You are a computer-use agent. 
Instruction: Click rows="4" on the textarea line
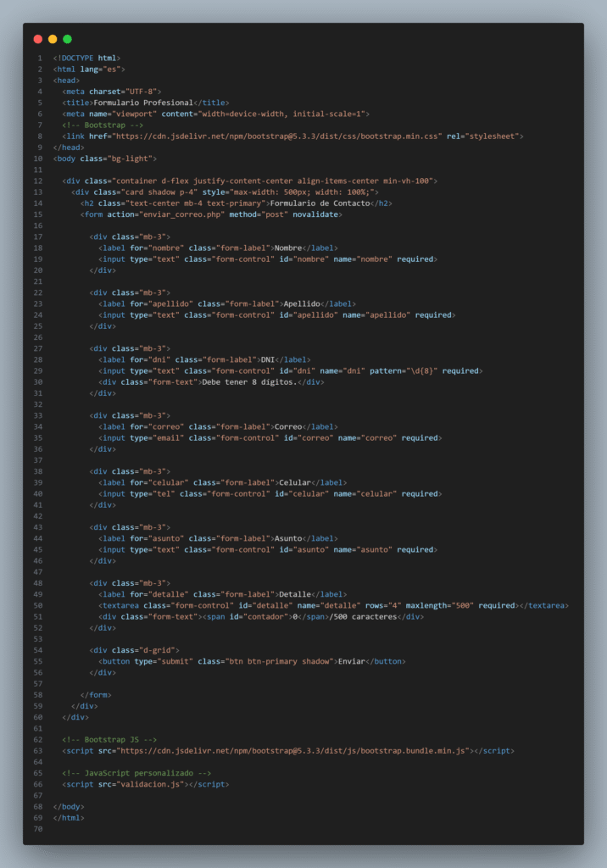[383, 605]
